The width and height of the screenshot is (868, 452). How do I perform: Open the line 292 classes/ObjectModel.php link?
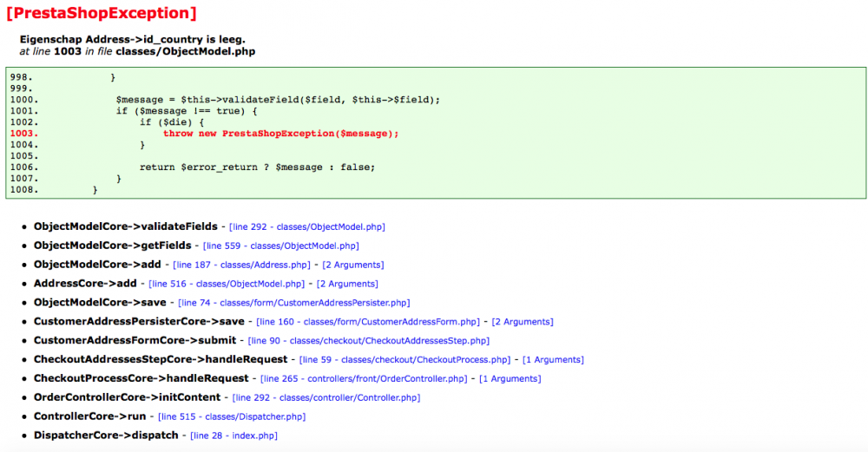pos(306,226)
